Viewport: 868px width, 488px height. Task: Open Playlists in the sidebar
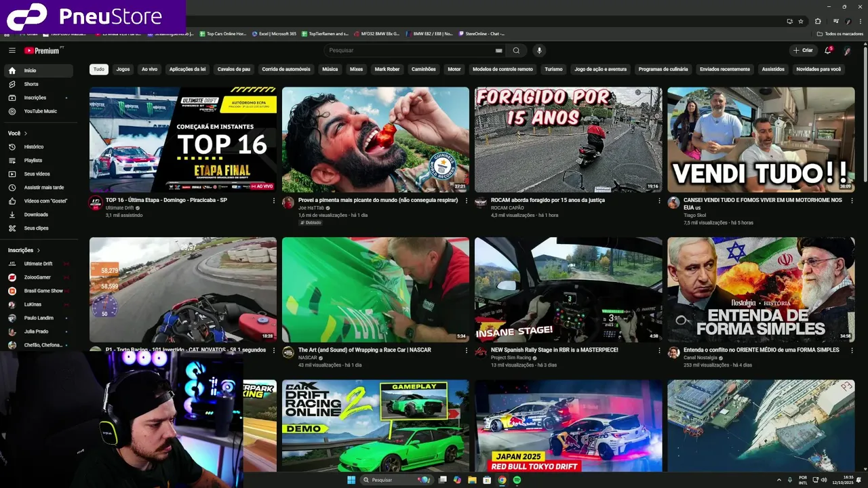click(x=39, y=160)
